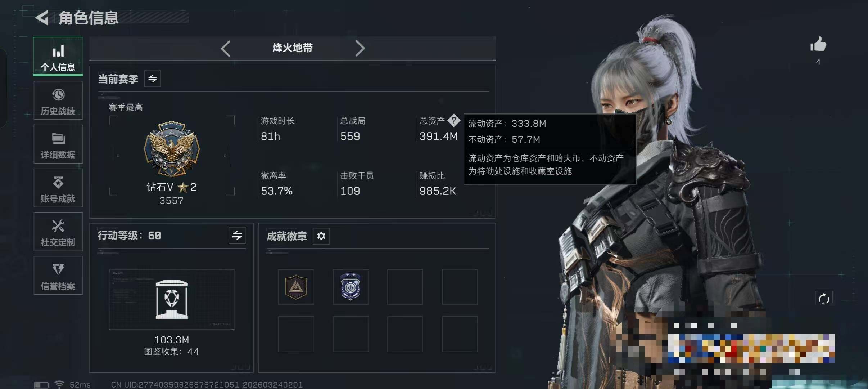Click the third empty badge slot

pos(405,287)
